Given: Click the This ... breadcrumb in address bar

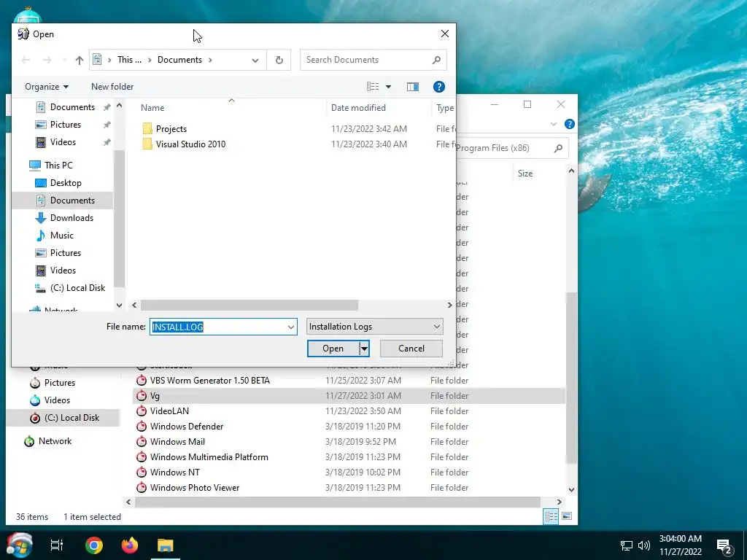Looking at the screenshot, I should (129, 60).
